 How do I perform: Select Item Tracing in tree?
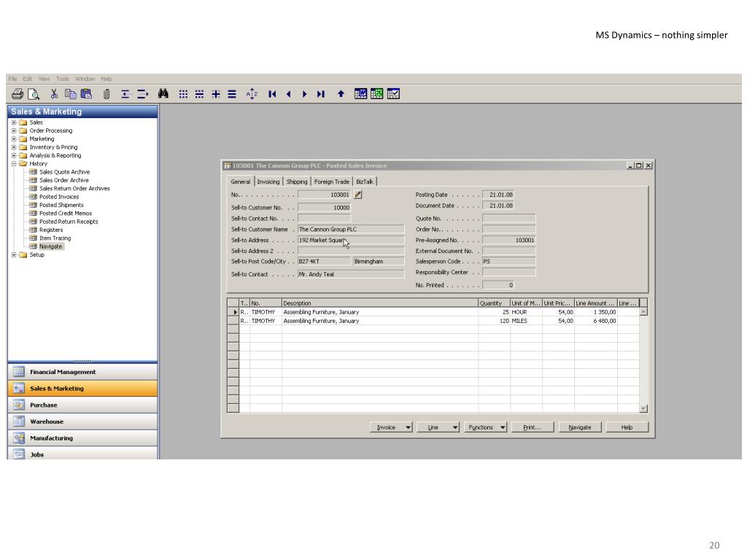point(55,238)
